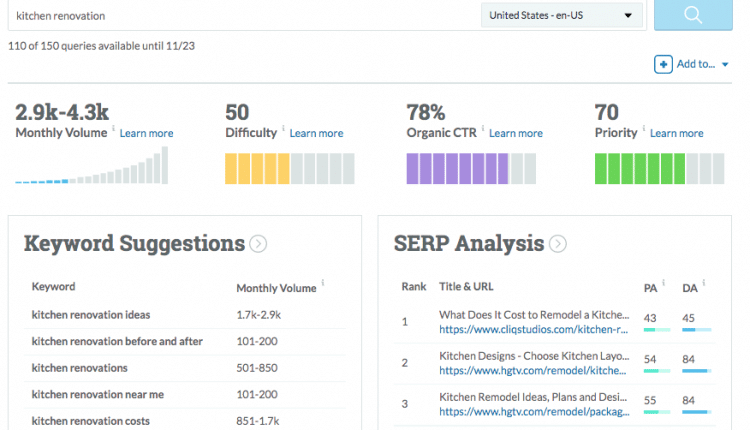Click the DA column header
The image size is (750, 430).
690,288
